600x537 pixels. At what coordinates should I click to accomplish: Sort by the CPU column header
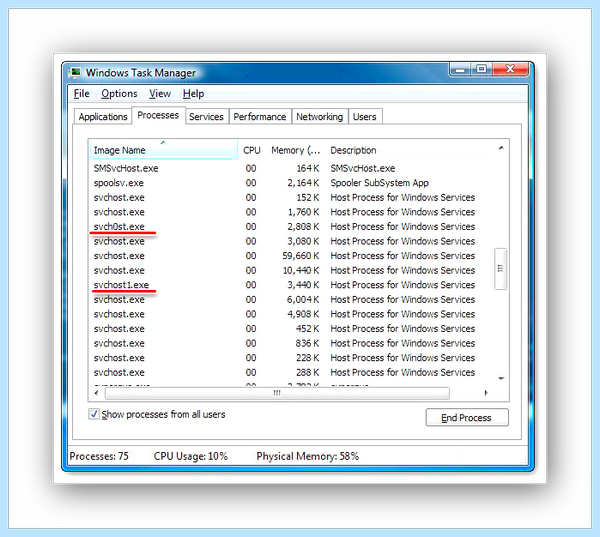click(x=252, y=150)
